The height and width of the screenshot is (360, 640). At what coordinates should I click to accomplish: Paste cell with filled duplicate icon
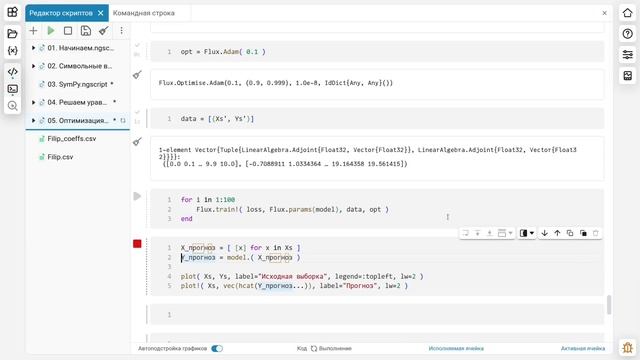pos(583,233)
